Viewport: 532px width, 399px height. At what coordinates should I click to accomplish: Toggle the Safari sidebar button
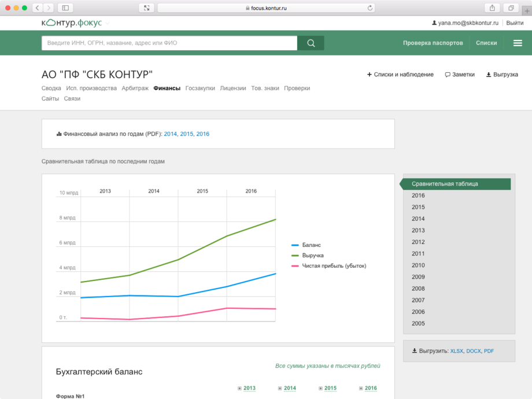65,8
